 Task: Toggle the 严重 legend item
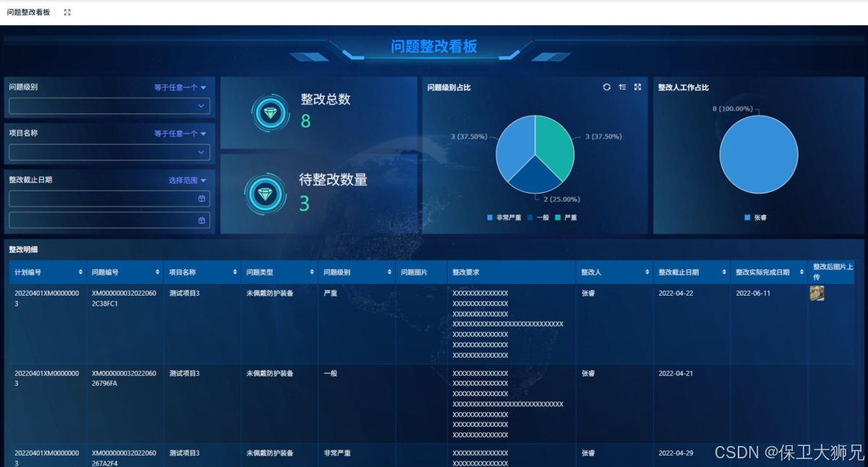[566, 218]
